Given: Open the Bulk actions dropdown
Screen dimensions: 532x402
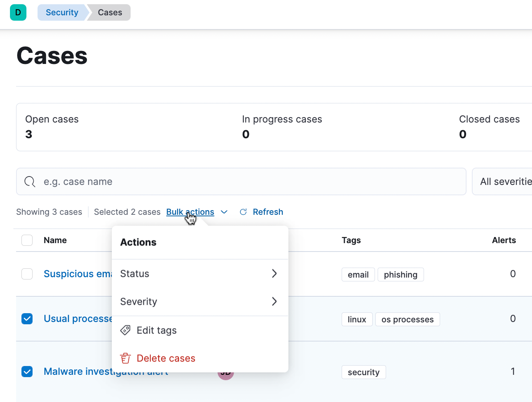Looking at the screenshot, I should [190, 212].
